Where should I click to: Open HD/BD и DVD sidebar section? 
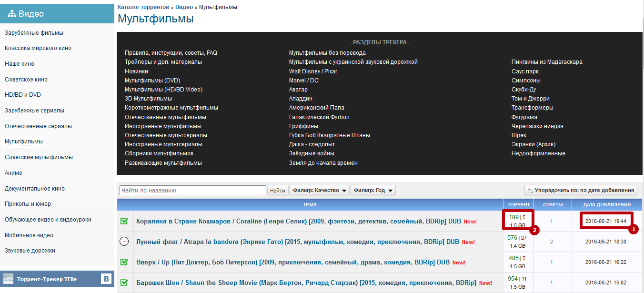(23, 95)
